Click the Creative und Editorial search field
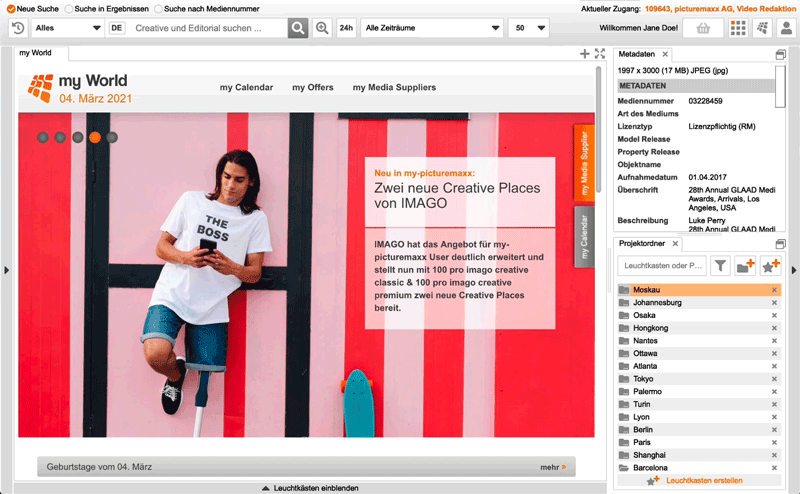800x494 pixels. point(208,28)
